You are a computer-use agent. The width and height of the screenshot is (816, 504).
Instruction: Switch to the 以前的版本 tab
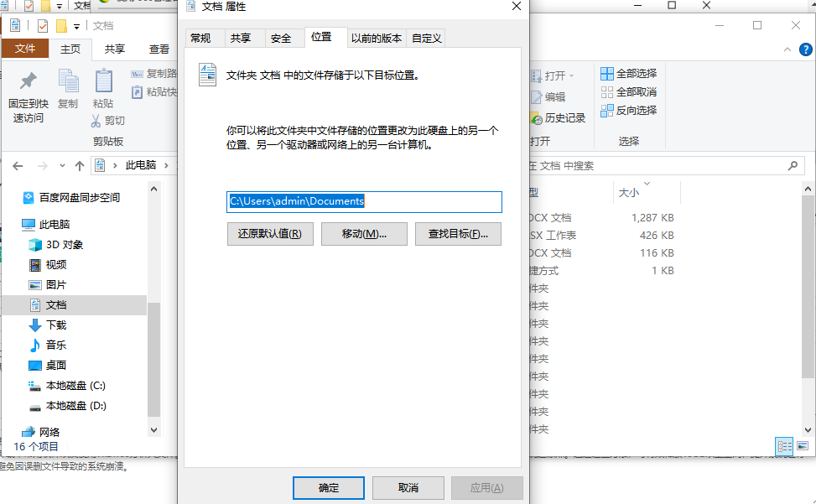pos(377,37)
